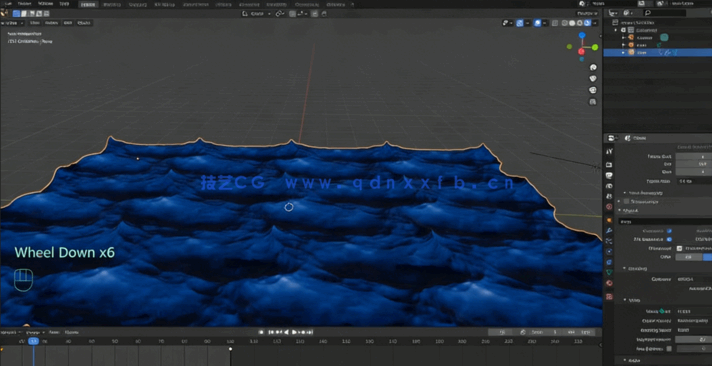Image resolution: width=712 pixels, height=366 pixels.
Task: Open the Output properties tab
Action: [609, 175]
